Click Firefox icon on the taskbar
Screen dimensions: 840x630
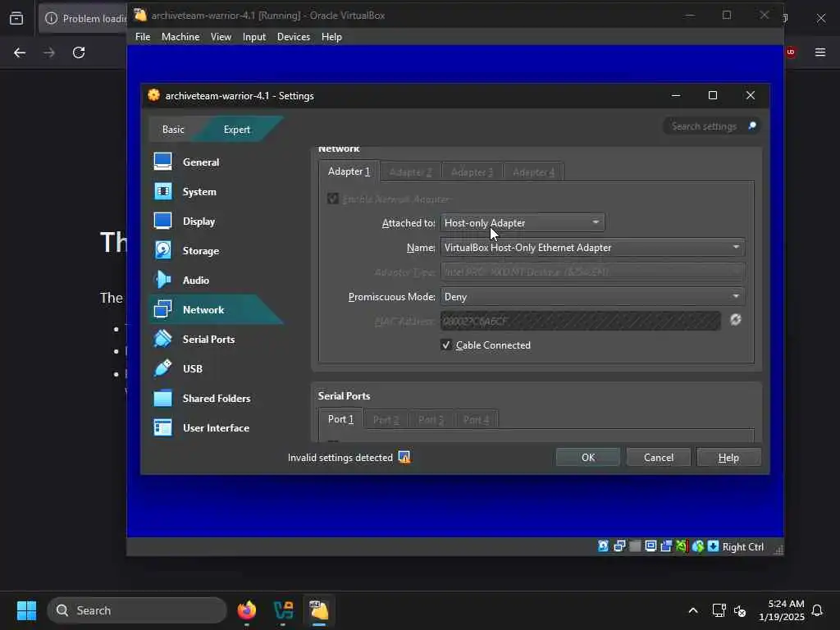click(247, 610)
